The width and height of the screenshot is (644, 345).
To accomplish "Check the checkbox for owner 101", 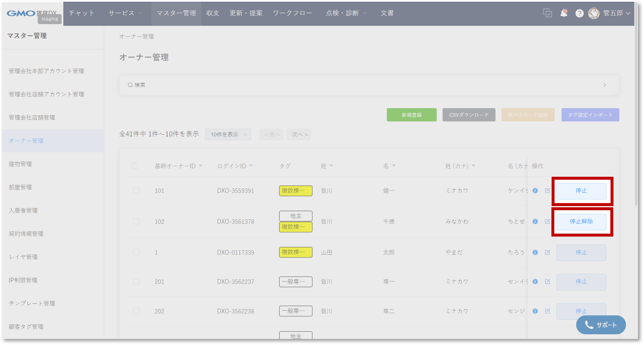I will click(136, 191).
